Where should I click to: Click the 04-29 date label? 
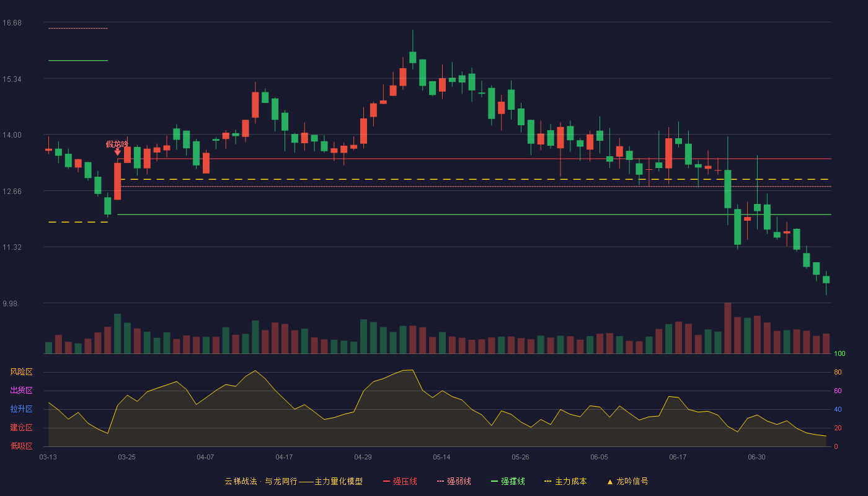pos(363,457)
